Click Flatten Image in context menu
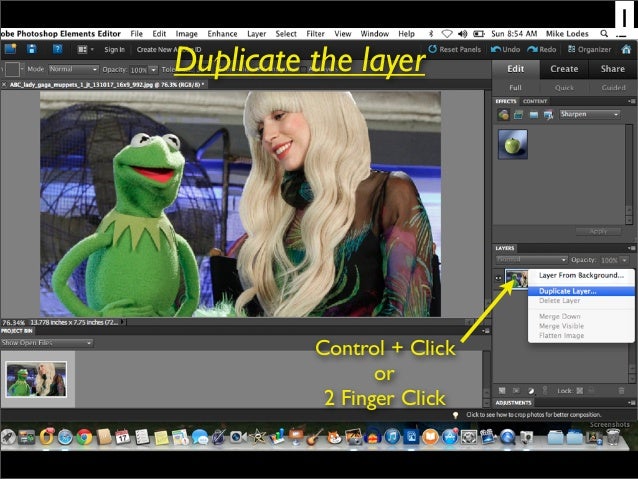Image resolution: width=638 pixels, height=479 pixels. coord(581,336)
